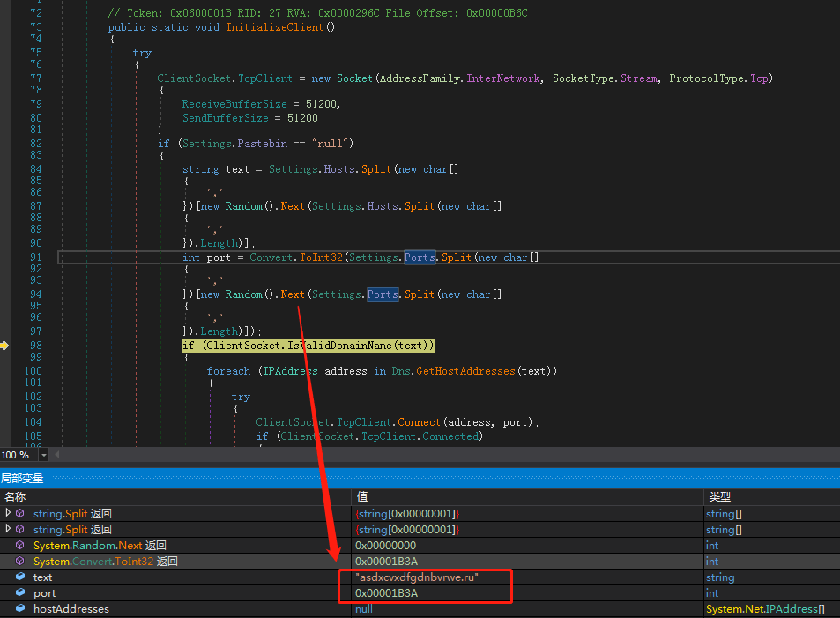Select the hostAddresses variable name

click(x=71, y=609)
